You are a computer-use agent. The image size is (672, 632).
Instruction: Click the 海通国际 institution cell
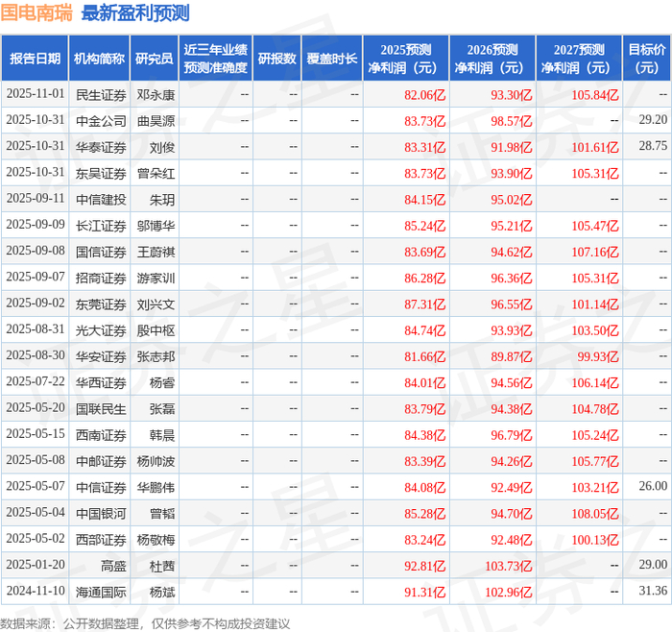click(x=101, y=592)
